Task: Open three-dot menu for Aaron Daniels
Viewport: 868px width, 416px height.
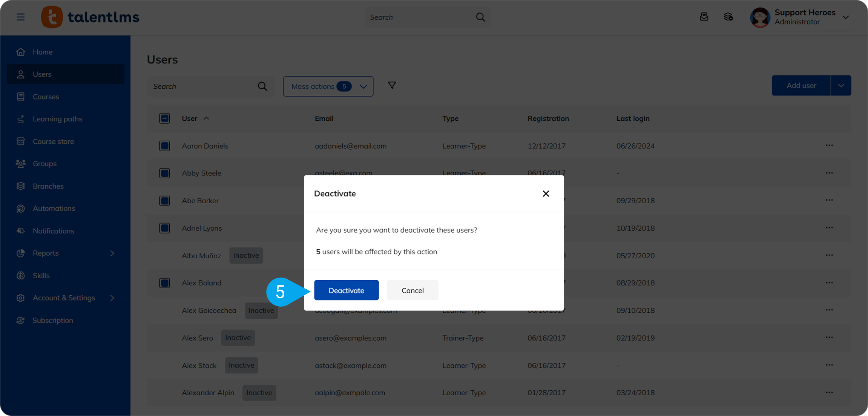Action: (829, 146)
